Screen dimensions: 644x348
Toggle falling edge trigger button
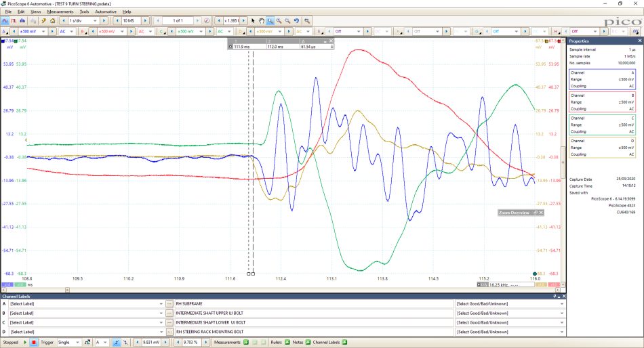coord(125,343)
